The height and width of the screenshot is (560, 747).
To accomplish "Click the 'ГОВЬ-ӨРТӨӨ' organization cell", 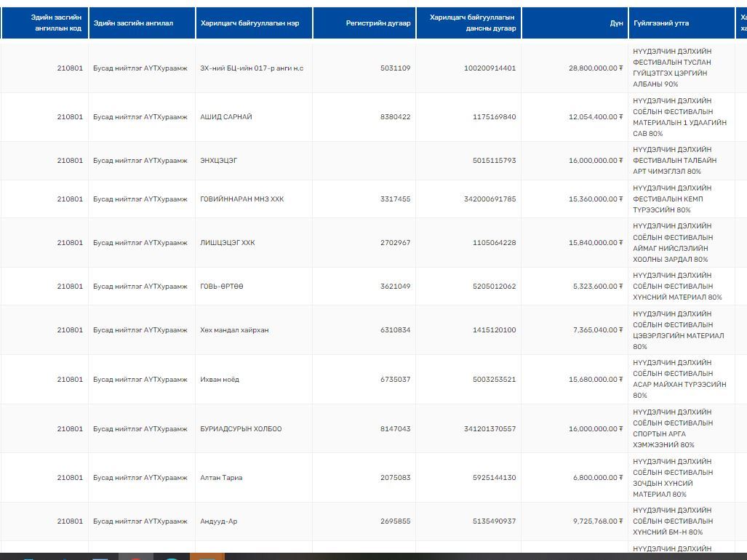I will coord(222,287).
